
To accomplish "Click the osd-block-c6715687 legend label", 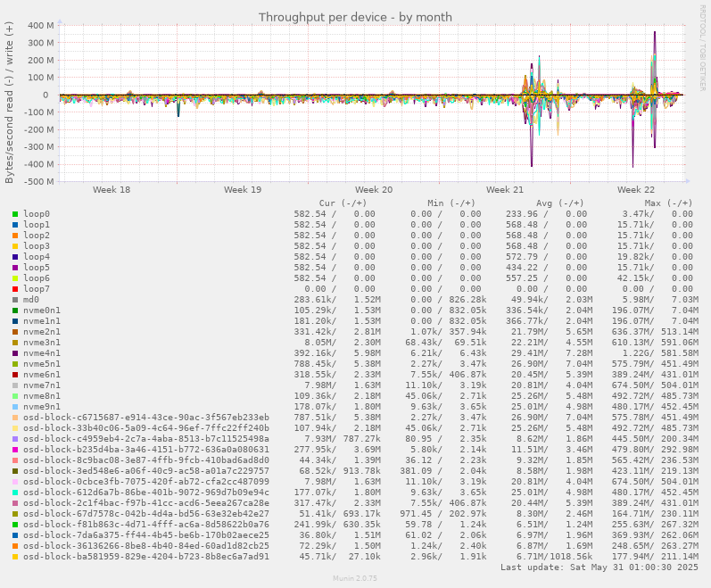I will point(146,418).
